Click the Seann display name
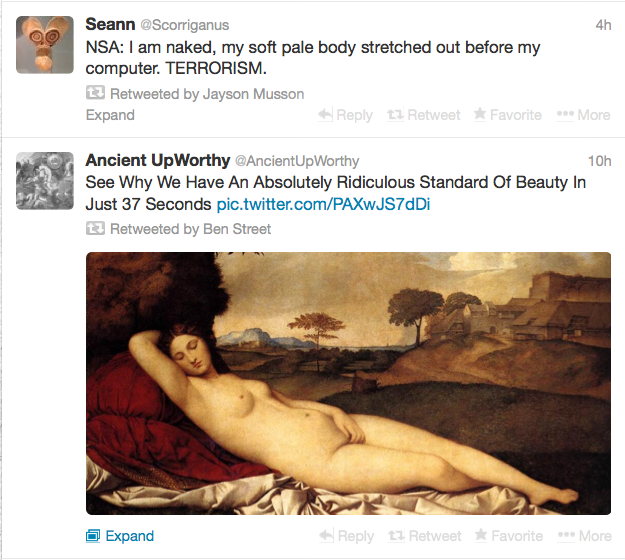Viewport: 625px width, 560px height. point(110,24)
